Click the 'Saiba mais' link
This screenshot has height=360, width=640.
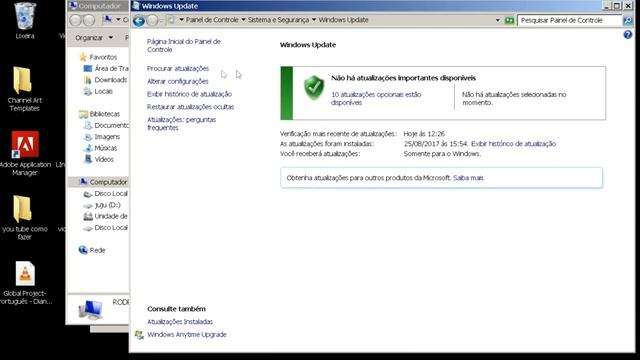coord(468,178)
